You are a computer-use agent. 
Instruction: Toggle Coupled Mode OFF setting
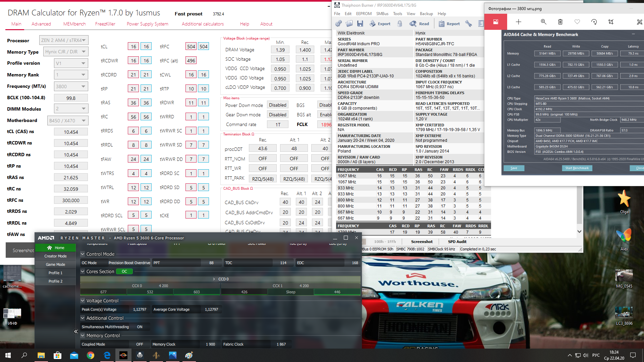tap(140, 344)
